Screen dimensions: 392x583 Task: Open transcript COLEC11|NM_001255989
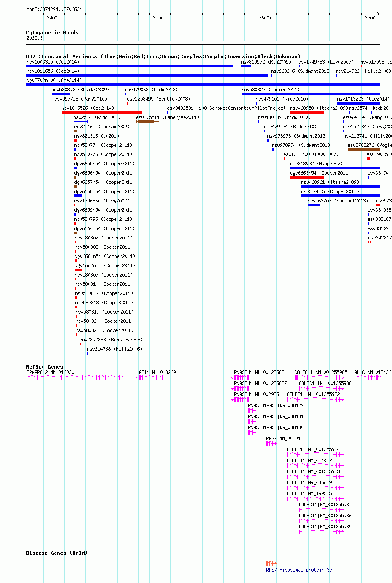[325, 527]
